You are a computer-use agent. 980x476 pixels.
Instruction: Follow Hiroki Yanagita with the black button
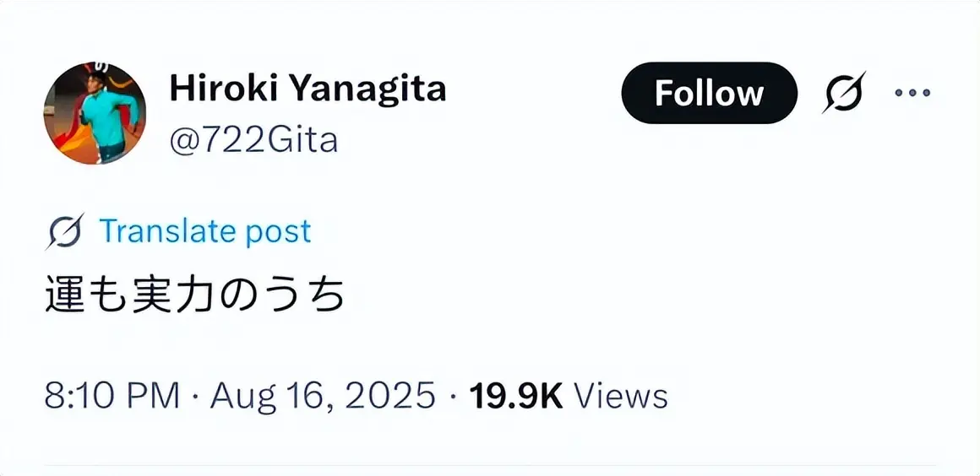[709, 93]
